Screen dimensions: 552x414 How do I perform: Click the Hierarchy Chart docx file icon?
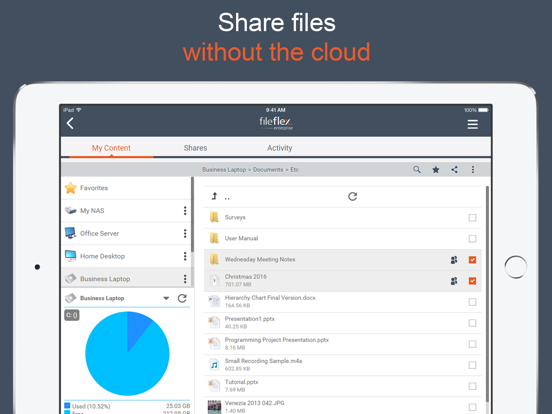[214, 302]
